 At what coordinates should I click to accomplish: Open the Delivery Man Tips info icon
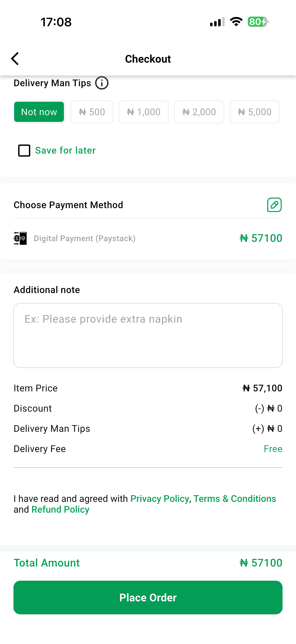tap(102, 83)
